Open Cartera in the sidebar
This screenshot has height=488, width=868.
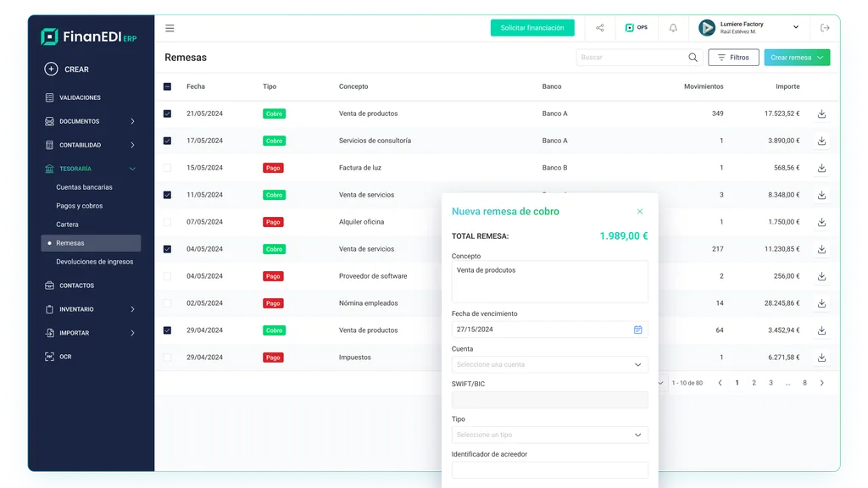(67, 225)
